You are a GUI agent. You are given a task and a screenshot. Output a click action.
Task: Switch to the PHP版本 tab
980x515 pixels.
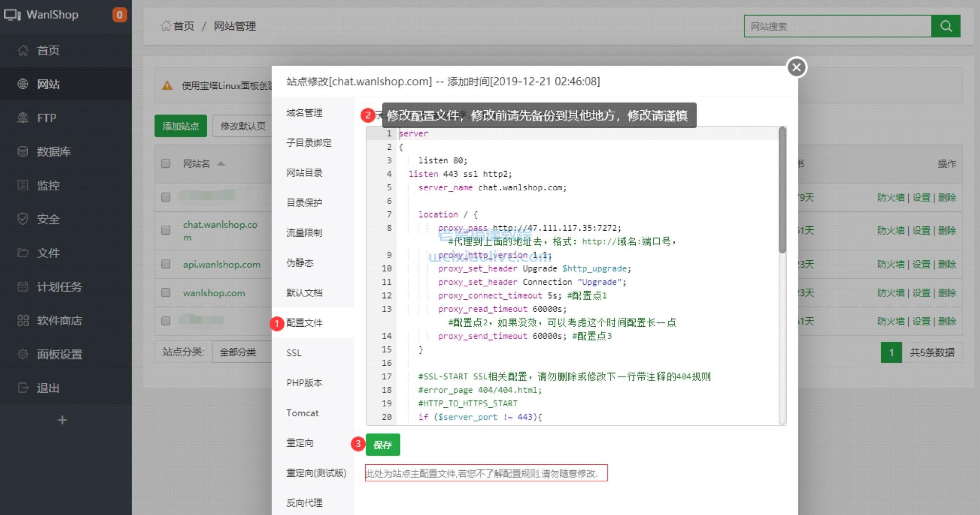coord(304,383)
